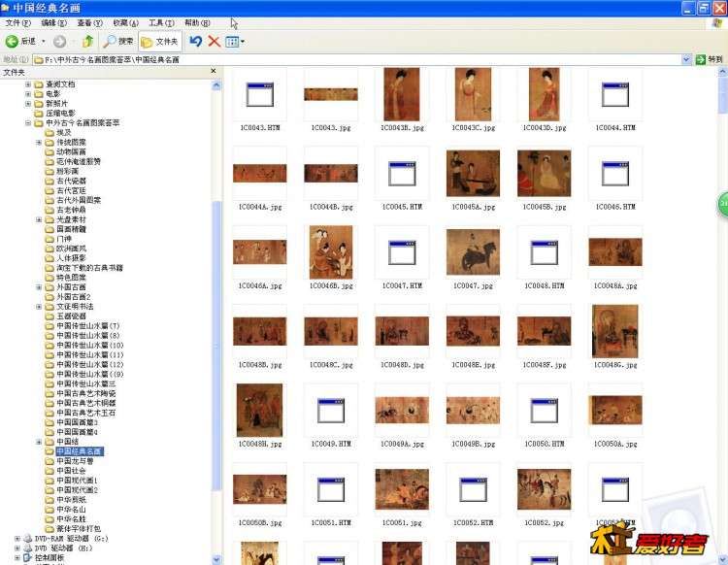Select the 1C0043D.jpg painting thumbnail
728x565 pixels.
(545, 94)
